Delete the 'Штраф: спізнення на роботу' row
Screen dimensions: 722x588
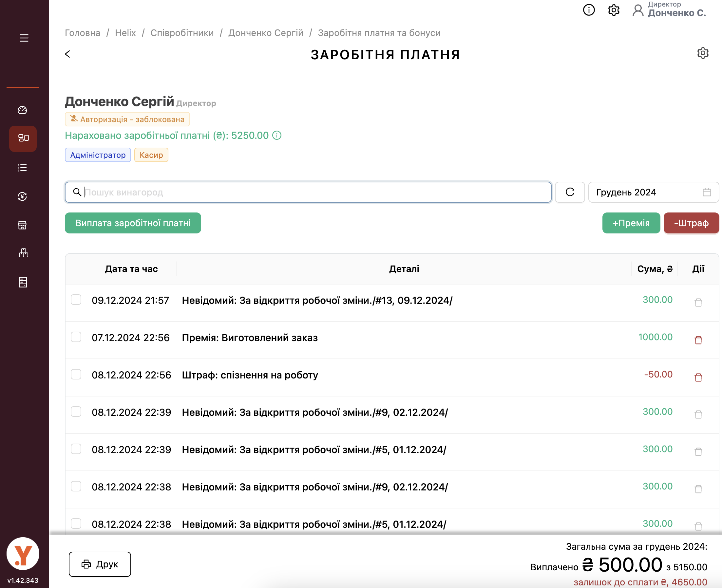coord(698,377)
